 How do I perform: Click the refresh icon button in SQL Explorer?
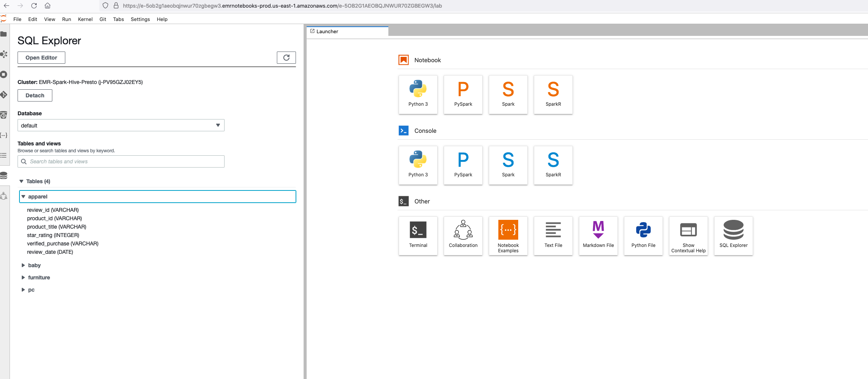click(x=286, y=58)
